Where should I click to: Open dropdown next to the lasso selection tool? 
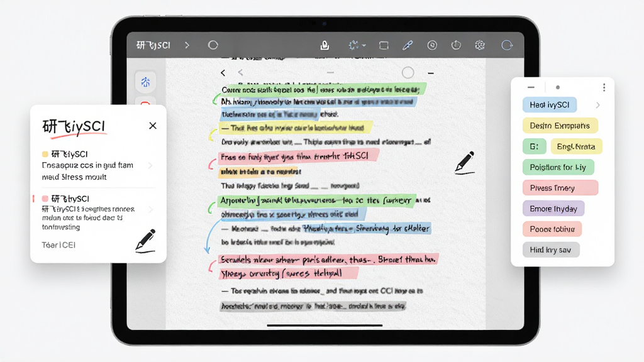(x=364, y=45)
